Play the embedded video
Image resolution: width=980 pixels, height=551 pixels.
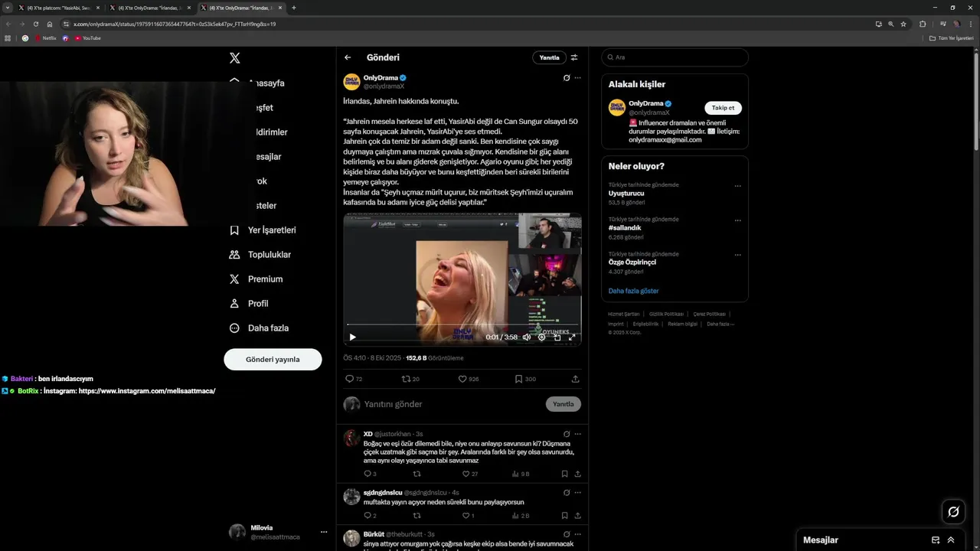coord(352,337)
